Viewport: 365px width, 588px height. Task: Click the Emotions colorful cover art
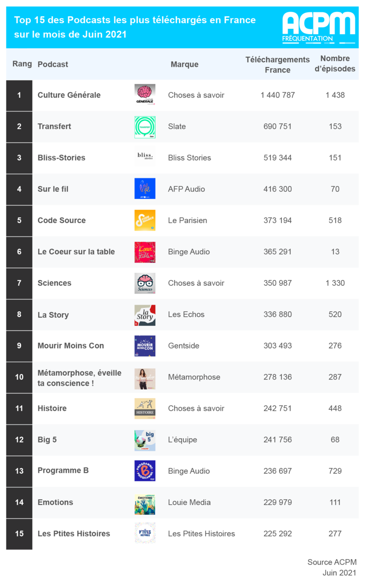tap(145, 502)
